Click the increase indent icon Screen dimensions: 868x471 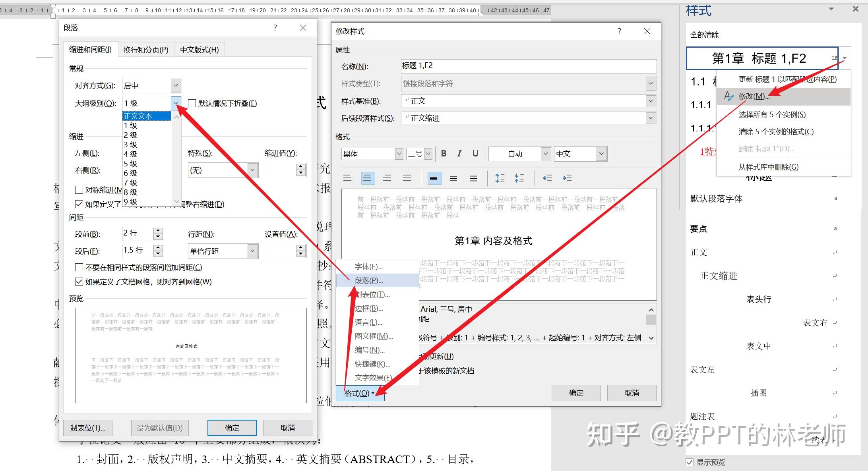tap(567, 178)
